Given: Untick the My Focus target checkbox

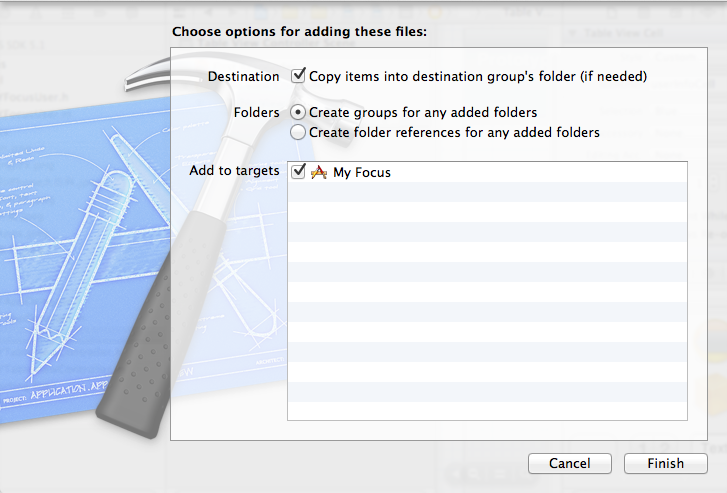Looking at the screenshot, I should pos(298,172).
